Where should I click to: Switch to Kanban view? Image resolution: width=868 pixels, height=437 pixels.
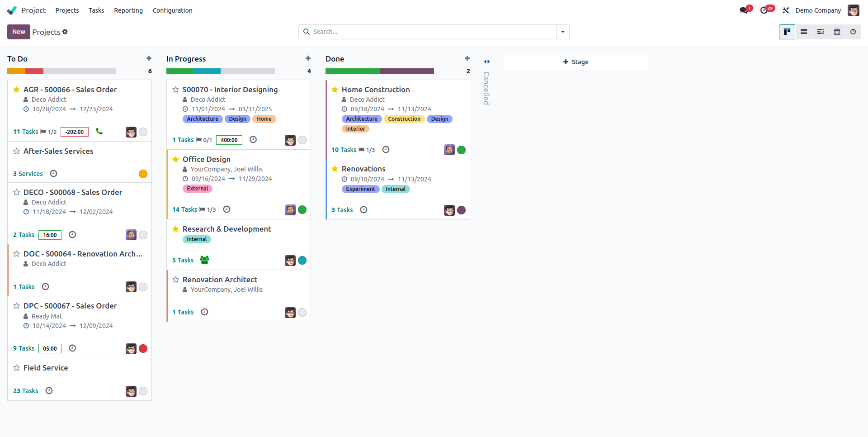coord(787,32)
